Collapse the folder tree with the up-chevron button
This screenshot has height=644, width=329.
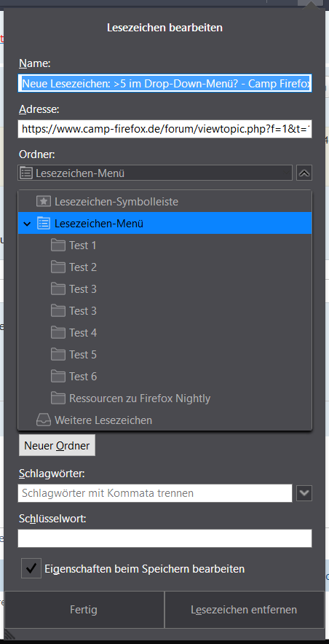point(304,173)
